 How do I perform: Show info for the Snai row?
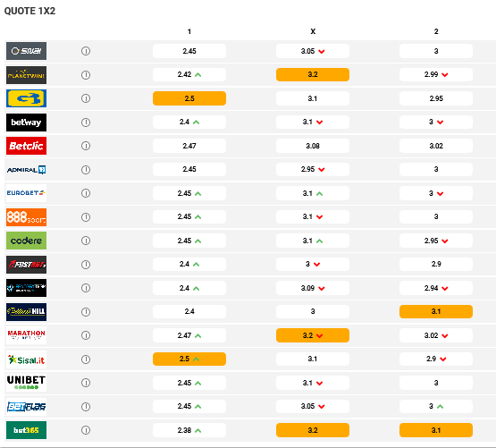click(x=86, y=51)
